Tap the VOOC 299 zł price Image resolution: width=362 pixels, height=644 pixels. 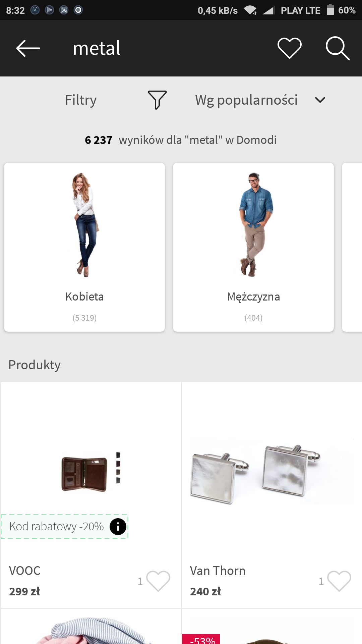pyautogui.click(x=24, y=591)
